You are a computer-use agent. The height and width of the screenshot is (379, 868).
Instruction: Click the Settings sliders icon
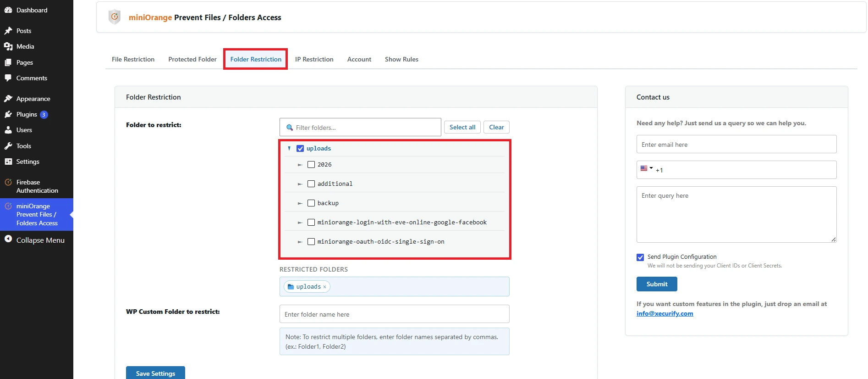pyautogui.click(x=8, y=162)
